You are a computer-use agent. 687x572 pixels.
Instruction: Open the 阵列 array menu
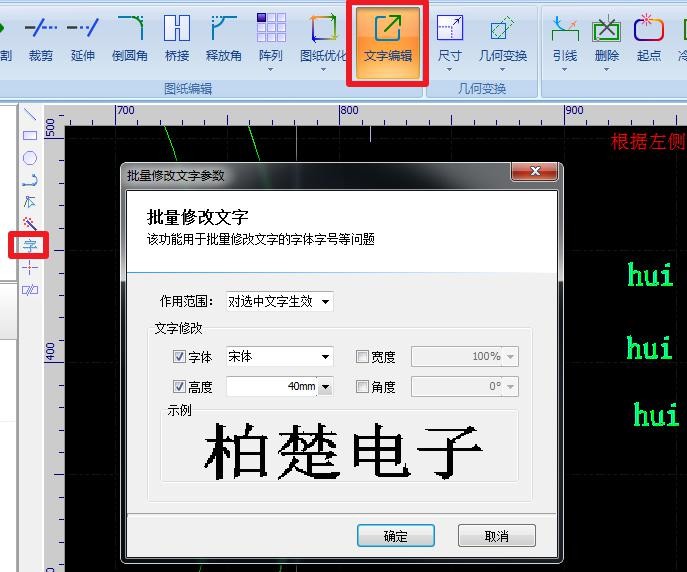coord(271,38)
